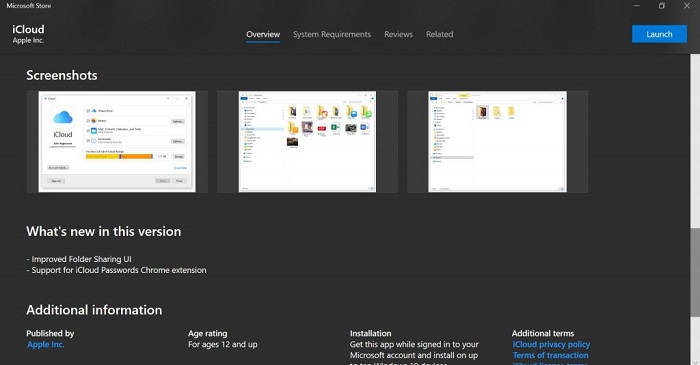Open the Terms of transaction link
The width and height of the screenshot is (700, 365).
click(550, 355)
